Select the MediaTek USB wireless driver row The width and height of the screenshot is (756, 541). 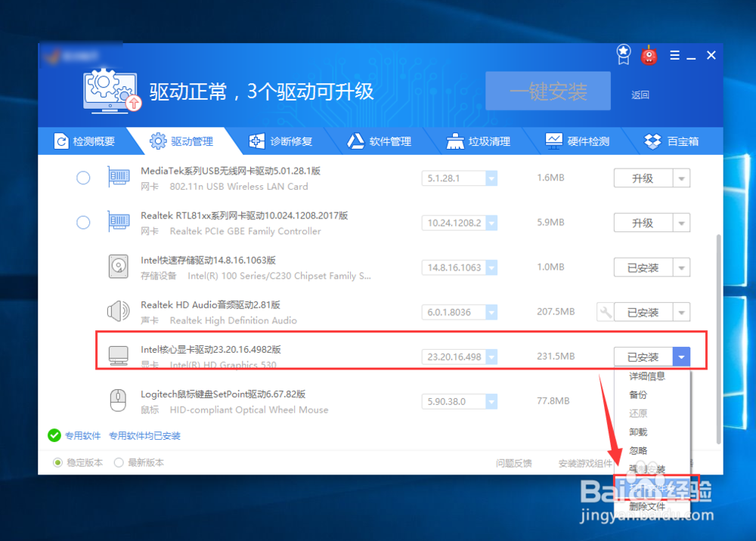point(83,178)
